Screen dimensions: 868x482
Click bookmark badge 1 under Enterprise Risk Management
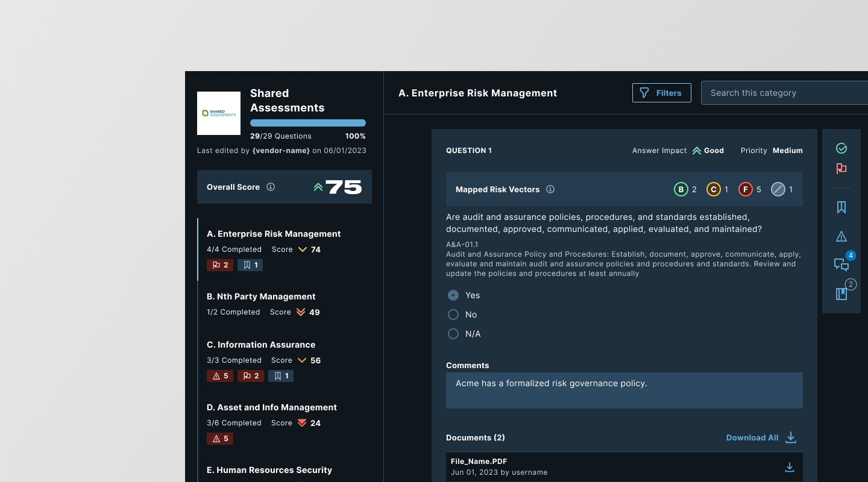(250, 265)
